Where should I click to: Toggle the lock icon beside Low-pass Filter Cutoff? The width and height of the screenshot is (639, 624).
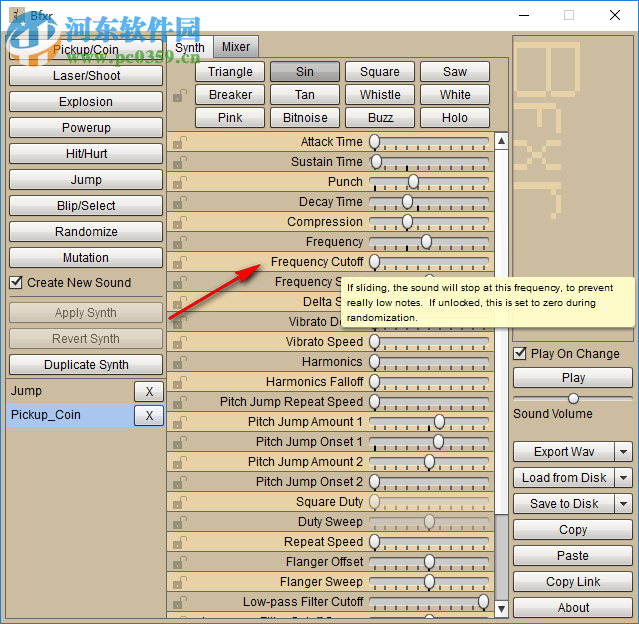[x=180, y=602]
